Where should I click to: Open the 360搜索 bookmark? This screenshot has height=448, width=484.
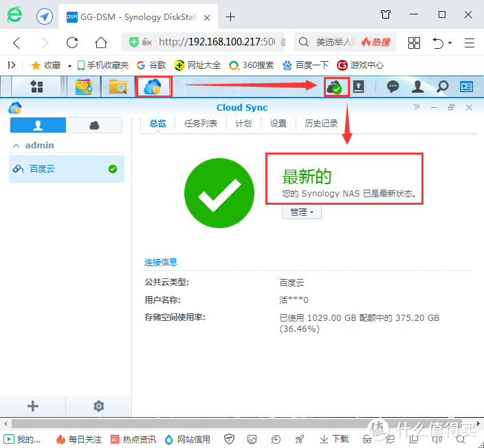point(251,65)
